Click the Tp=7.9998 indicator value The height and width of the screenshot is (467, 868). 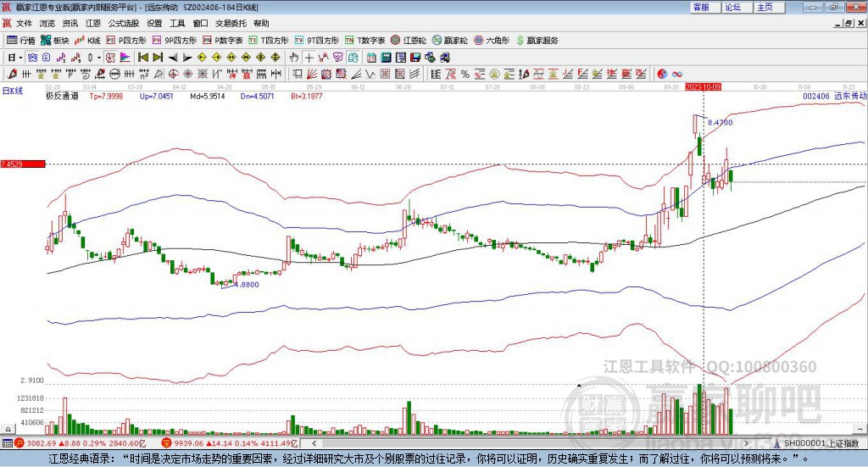pyautogui.click(x=106, y=97)
